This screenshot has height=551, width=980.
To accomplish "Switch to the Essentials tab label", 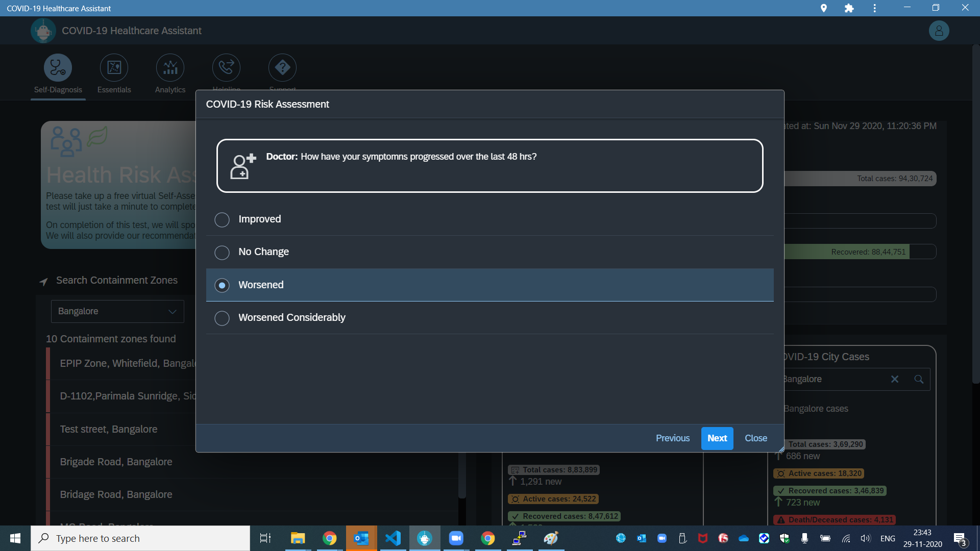I will click(x=114, y=90).
